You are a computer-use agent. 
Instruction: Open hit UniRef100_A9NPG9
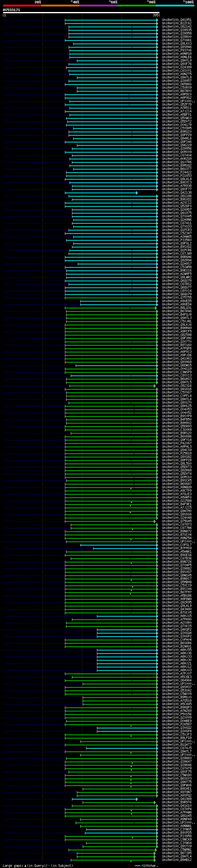176,54
